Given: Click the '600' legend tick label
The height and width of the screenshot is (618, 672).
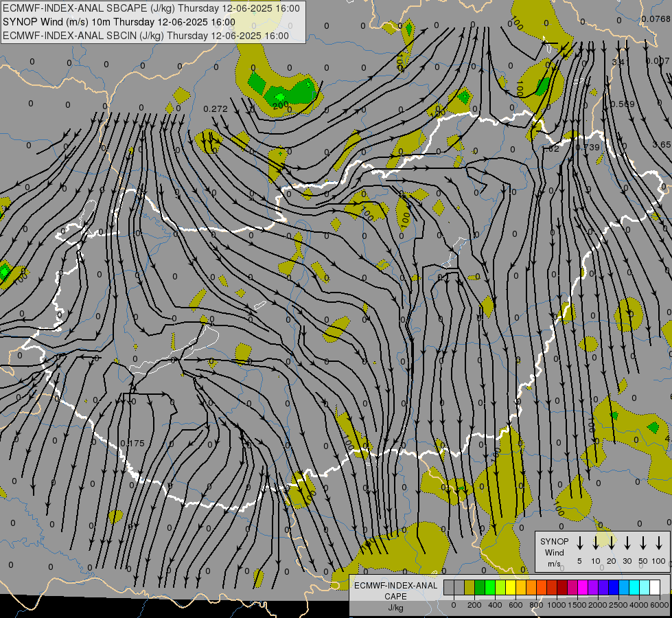Looking at the screenshot, I should pos(515,605).
